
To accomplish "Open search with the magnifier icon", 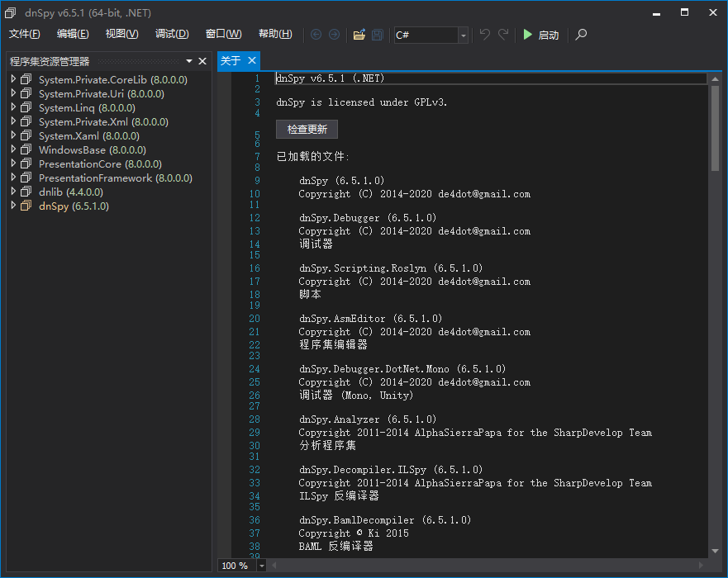I will 581,35.
